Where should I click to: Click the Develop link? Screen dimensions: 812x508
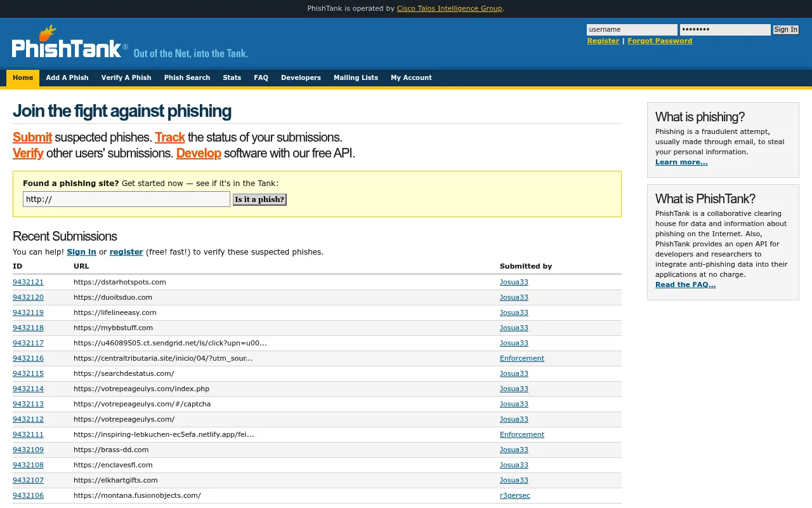(x=199, y=153)
